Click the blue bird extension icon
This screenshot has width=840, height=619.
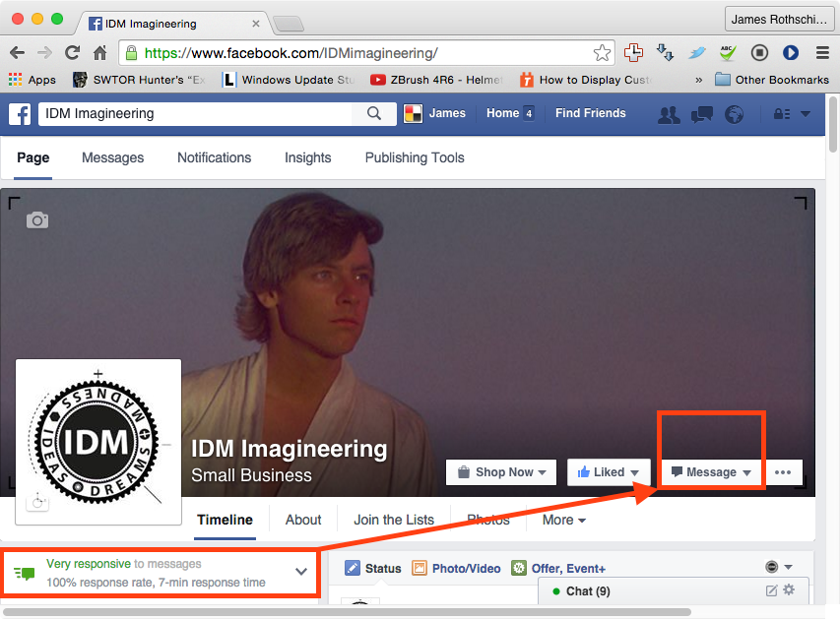click(x=696, y=52)
